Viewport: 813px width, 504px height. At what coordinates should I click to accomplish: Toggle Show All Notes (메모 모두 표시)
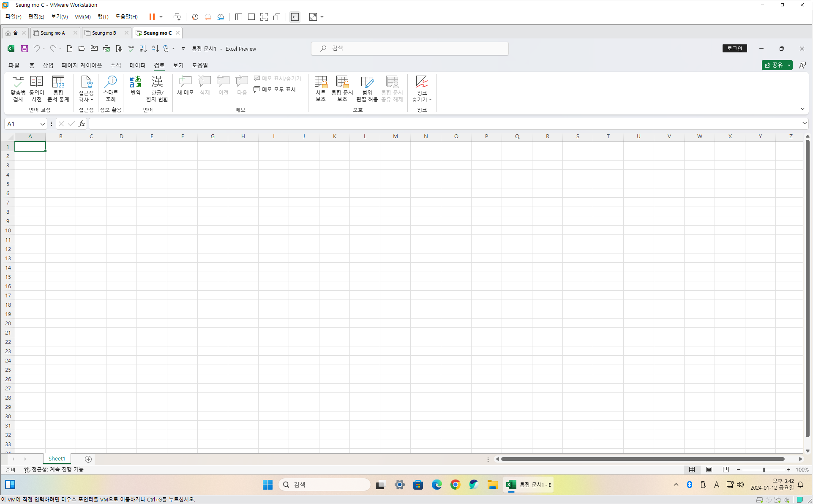pyautogui.click(x=275, y=90)
